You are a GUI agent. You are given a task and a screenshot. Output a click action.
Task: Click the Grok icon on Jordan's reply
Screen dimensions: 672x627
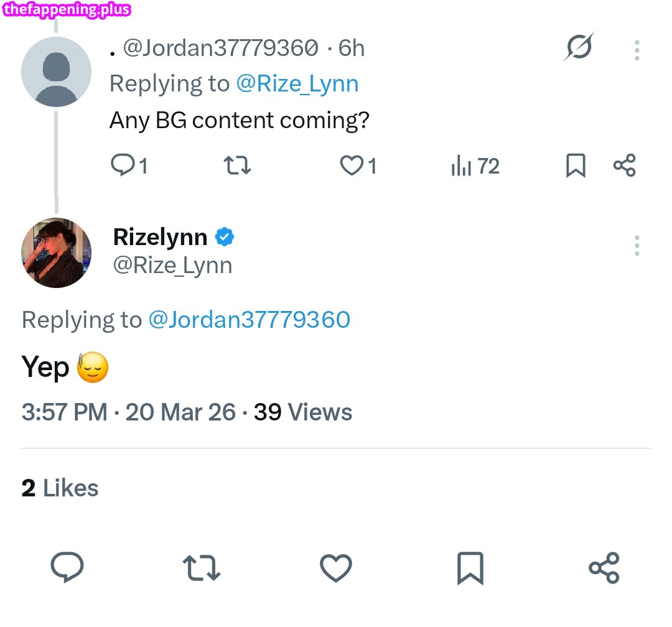579,47
